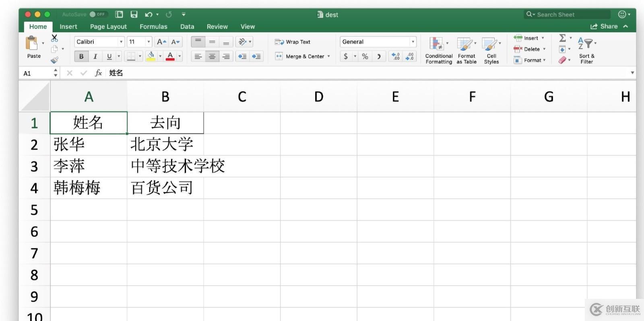Screen dimensions: 644x321
Task: Toggle underline formatting
Action: [x=109, y=56]
